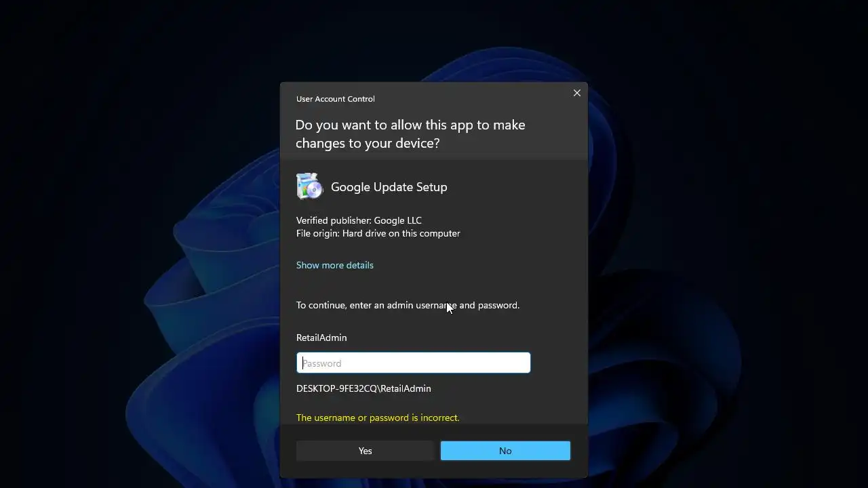Click the Verified publisher: Google LLC text
This screenshot has height=488, width=868.
(359, 220)
